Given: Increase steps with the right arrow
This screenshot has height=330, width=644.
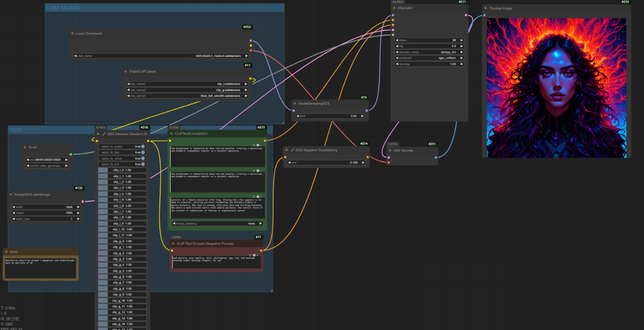Looking at the screenshot, I should coord(461,40).
